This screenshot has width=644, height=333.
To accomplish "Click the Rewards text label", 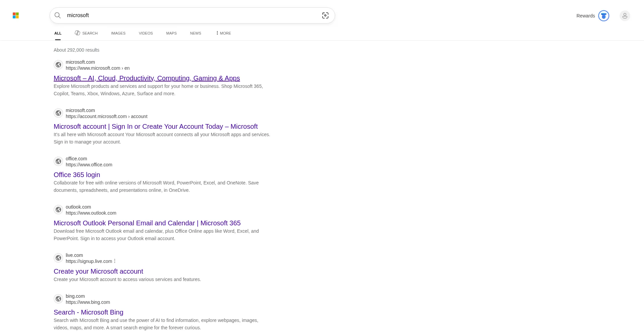I will point(586,16).
